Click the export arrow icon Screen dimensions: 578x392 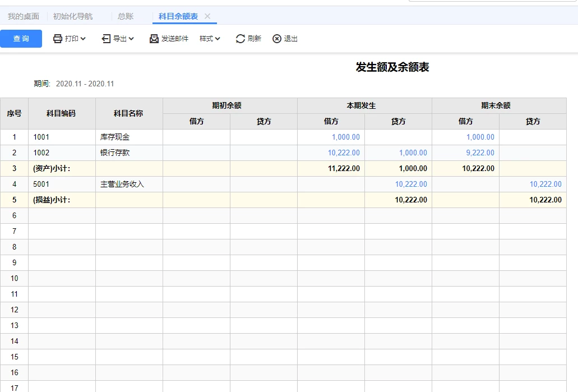[107, 39]
